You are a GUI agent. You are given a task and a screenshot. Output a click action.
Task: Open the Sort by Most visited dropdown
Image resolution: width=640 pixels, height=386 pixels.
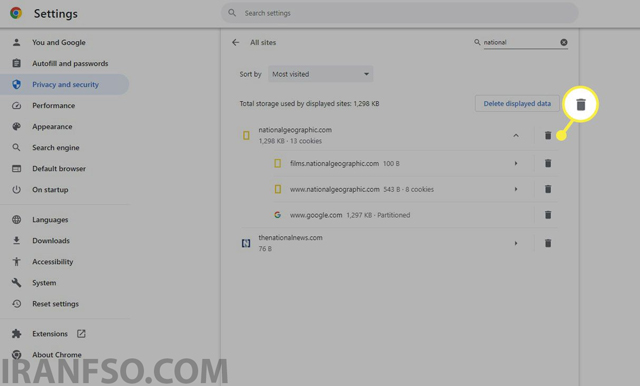[x=320, y=74]
